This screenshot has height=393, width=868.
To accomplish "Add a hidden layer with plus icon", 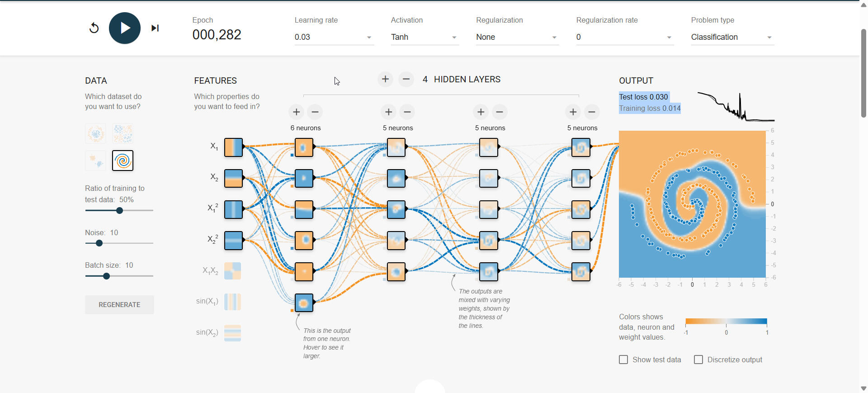I will pyautogui.click(x=385, y=79).
